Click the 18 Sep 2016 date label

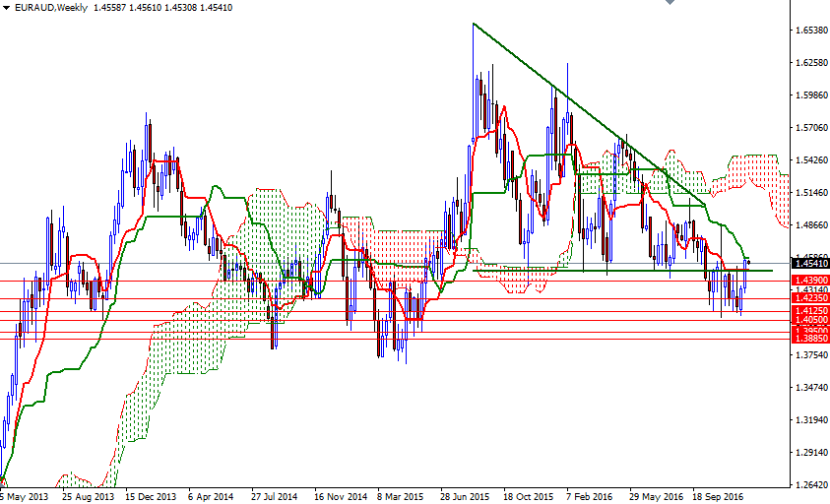(x=718, y=496)
